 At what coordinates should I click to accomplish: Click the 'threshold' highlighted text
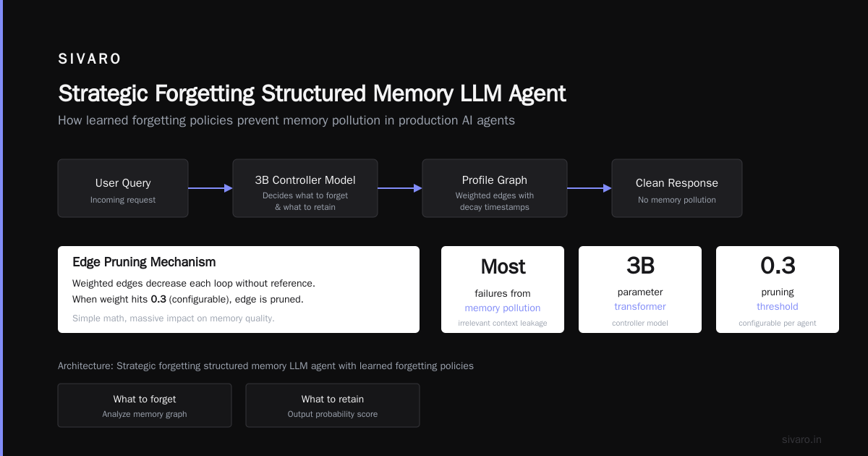coord(778,306)
